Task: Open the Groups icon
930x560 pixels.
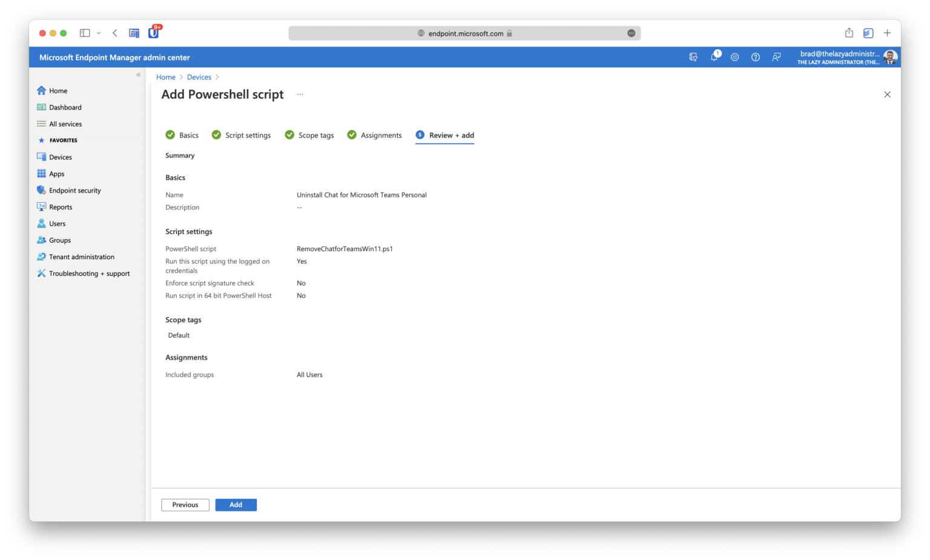Action: pos(41,240)
